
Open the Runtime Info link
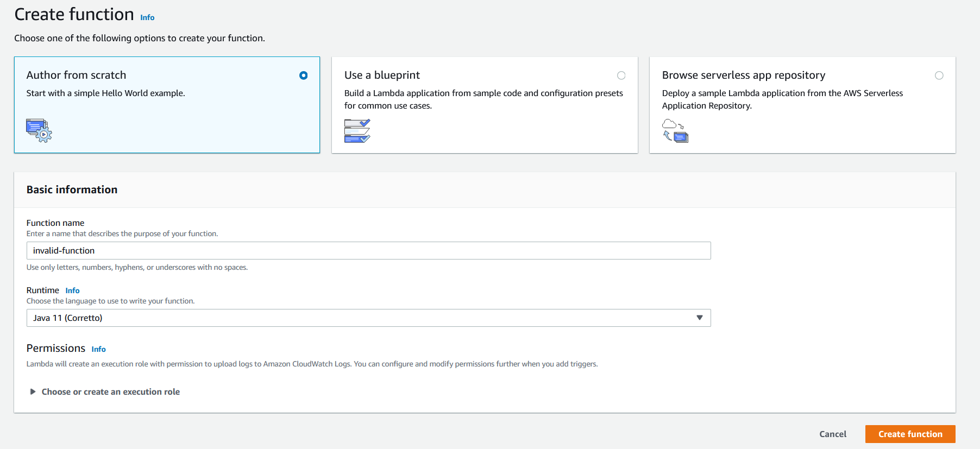tap(72, 290)
